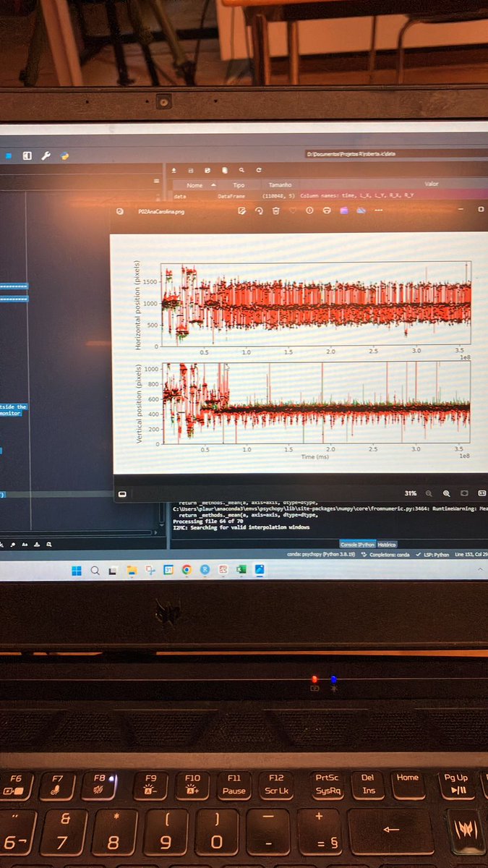
Task: Toggle favorite heart in Photos viewer
Action: [292, 210]
